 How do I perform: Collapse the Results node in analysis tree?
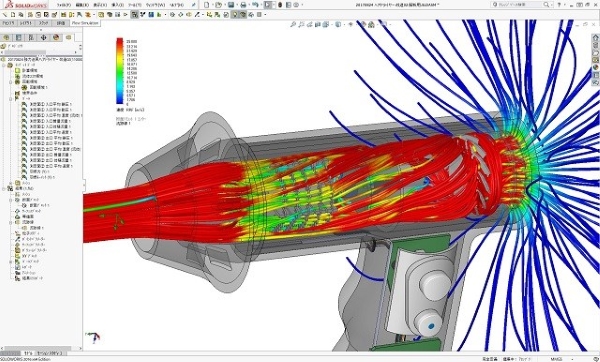point(4,189)
